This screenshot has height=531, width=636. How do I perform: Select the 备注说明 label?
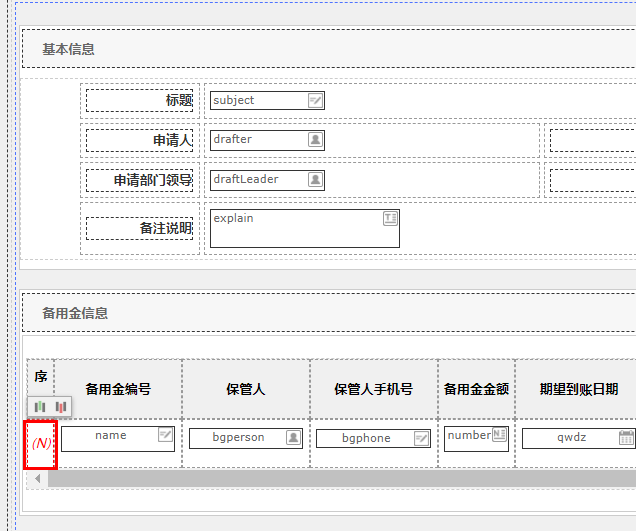(166, 228)
